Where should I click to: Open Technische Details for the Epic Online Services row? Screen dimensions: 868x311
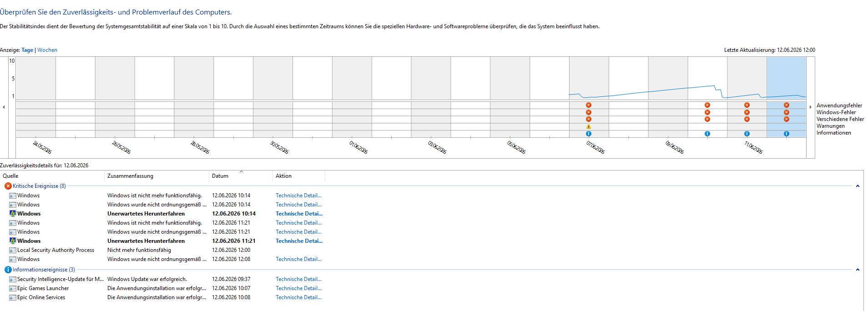[x=298, y=297]
